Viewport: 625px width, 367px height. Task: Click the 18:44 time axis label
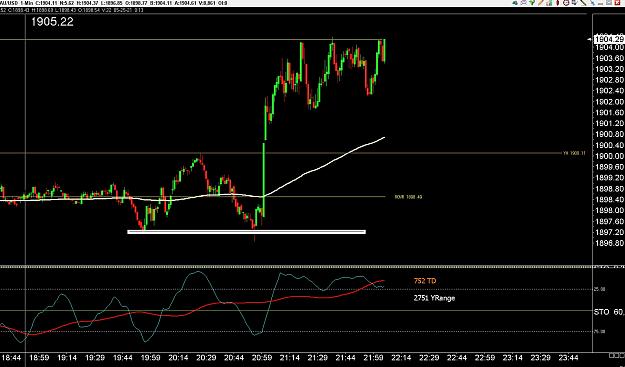click(12, 357)
